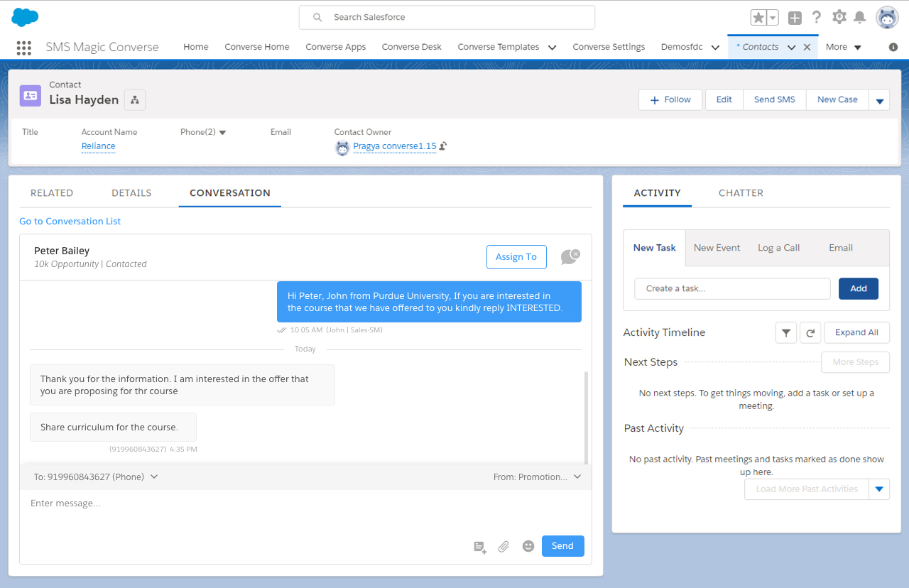Viewport: 909px width, 588px height.
Task: Expand Demosfdc tab dropdown chevron
Action: tap(715, 48)
